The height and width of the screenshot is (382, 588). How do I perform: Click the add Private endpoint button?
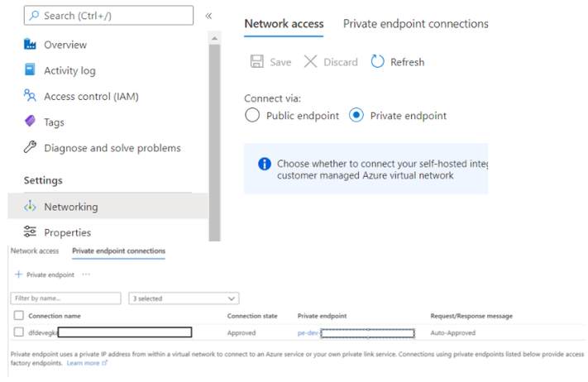pyautogui.click(x=45, y=275)
